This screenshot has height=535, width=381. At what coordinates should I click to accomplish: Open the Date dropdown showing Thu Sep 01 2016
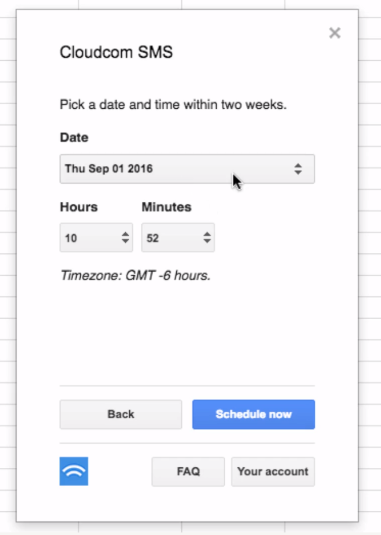(x=187, y=169)
